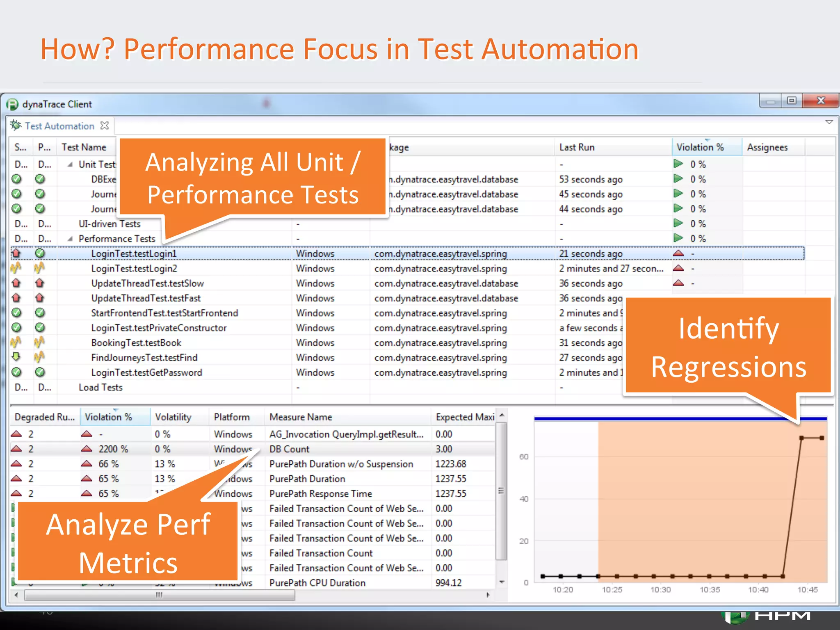Click the green status icon of LoginTest.testPrivateConstructor
The image size is (840, 630).
[16, 328]
